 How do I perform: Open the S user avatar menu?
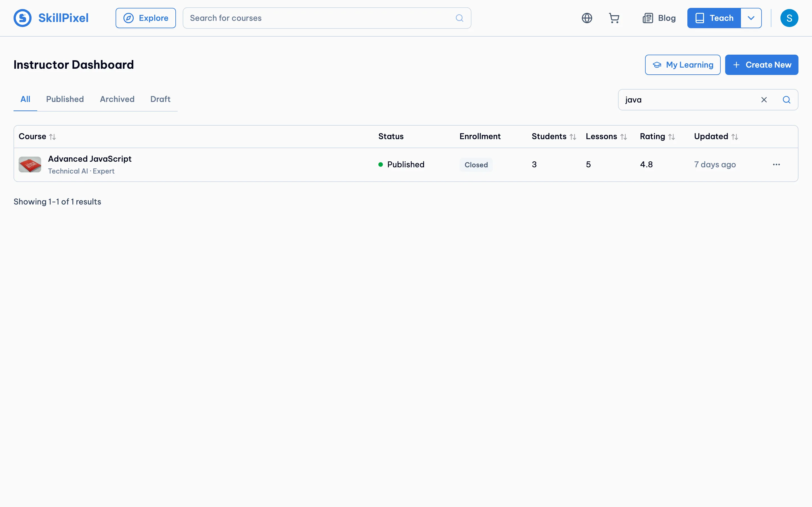coord(789,18)
